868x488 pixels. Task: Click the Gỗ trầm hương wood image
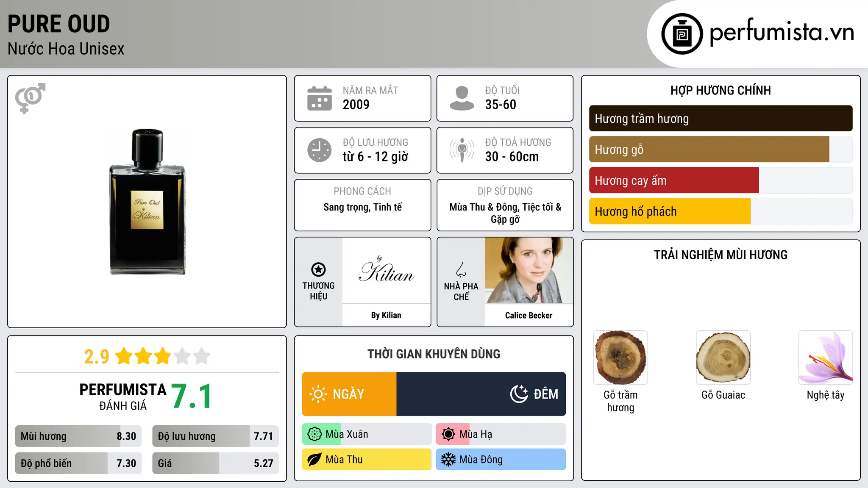[x=620, y=358]
